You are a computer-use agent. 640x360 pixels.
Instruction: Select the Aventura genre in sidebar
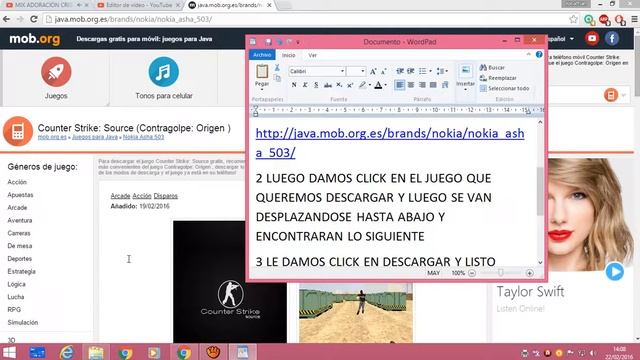point(20,220)
